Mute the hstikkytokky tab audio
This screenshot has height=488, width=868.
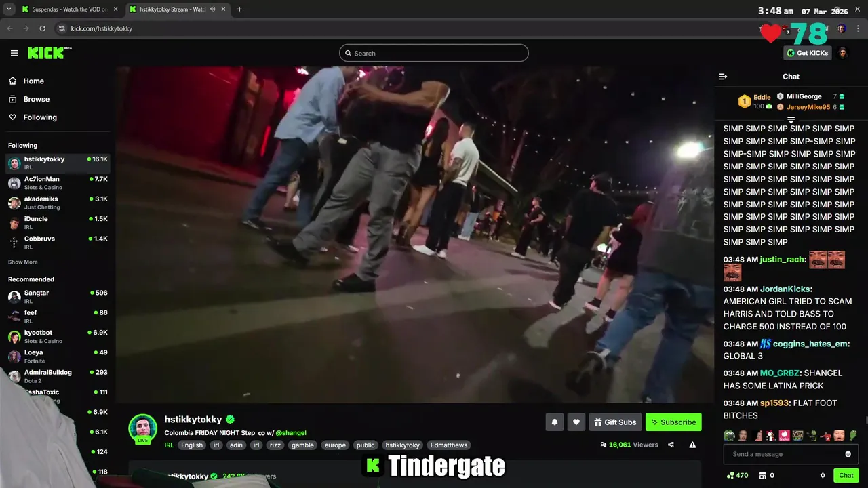pos(212,9)
